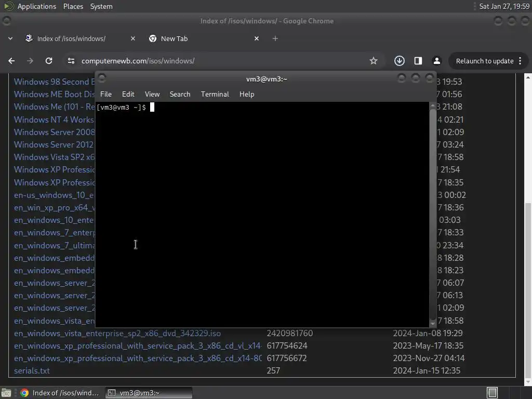This screenshot has width=532, height=399.
Task: Click the file size 2420981760
Action: pyautogui.click(x=290, y=333)
